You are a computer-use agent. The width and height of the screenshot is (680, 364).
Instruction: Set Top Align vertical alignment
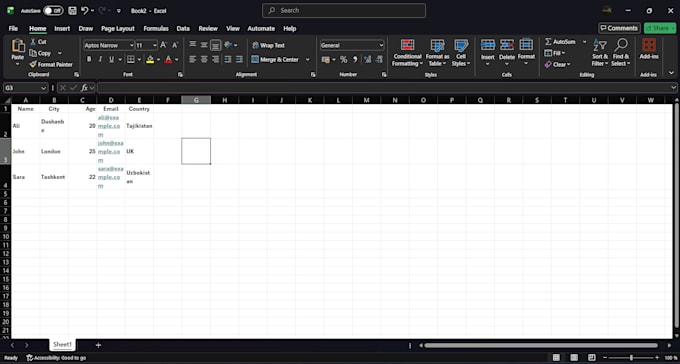click(x=193, y=45)
